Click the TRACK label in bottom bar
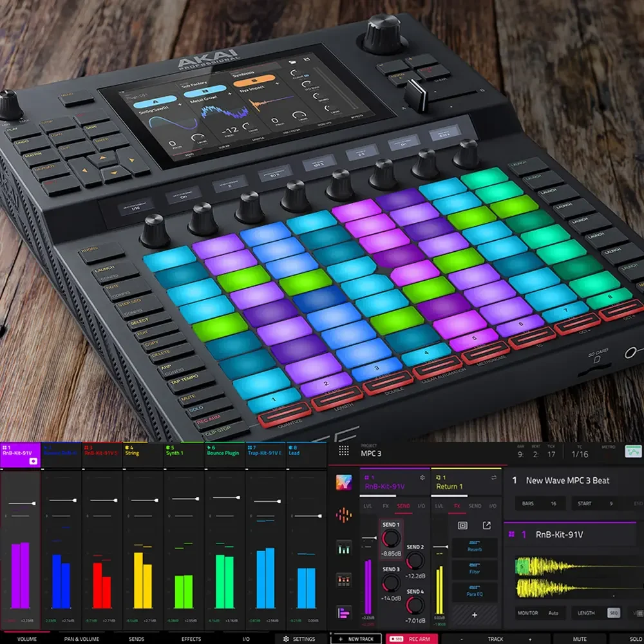 [495, 639]
